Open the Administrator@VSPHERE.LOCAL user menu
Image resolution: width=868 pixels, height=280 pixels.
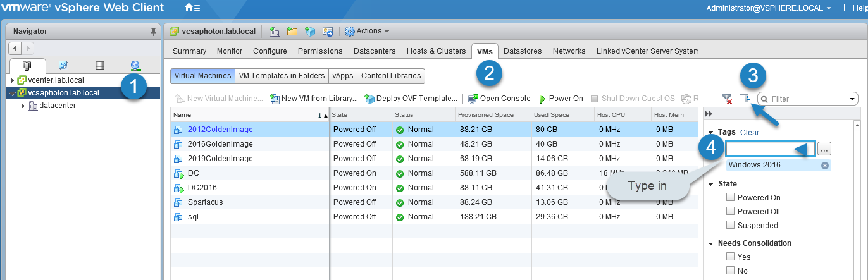[769, 8]
